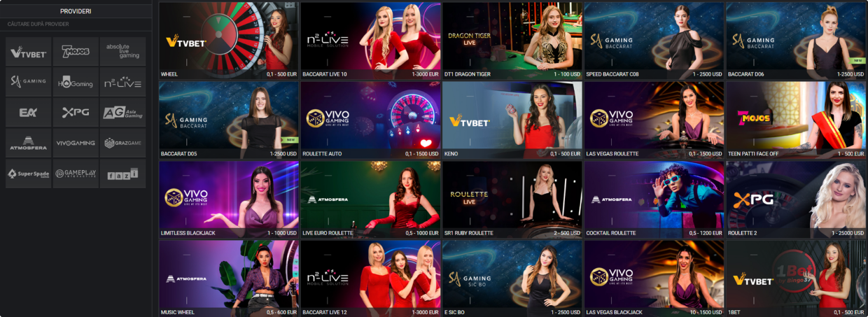Image resolution: width=868 pixels, height=317 pixels.
Task: Pick the Asia Gaming provider tile
Action: (x=122, y=113)
